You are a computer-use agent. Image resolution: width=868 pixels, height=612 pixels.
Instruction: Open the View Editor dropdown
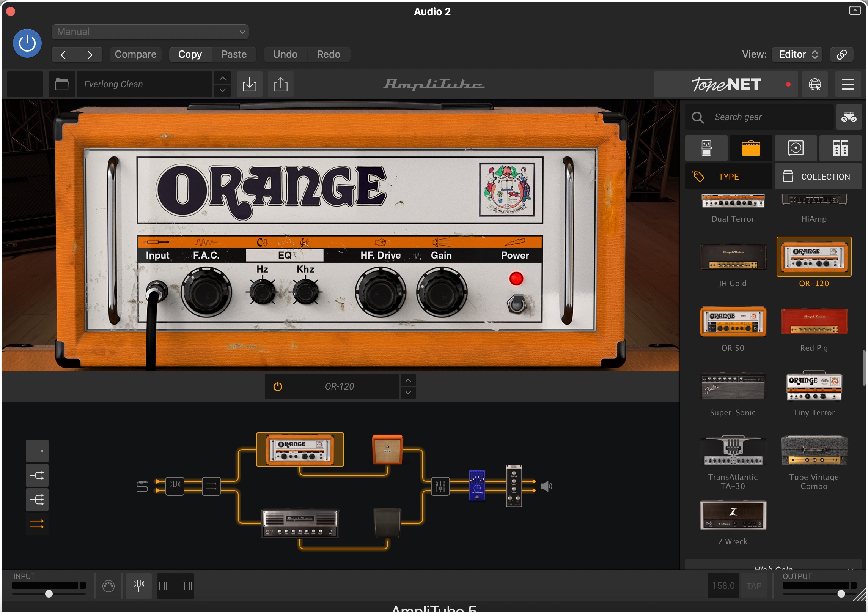pyautogui.click(x=797, y=55)
